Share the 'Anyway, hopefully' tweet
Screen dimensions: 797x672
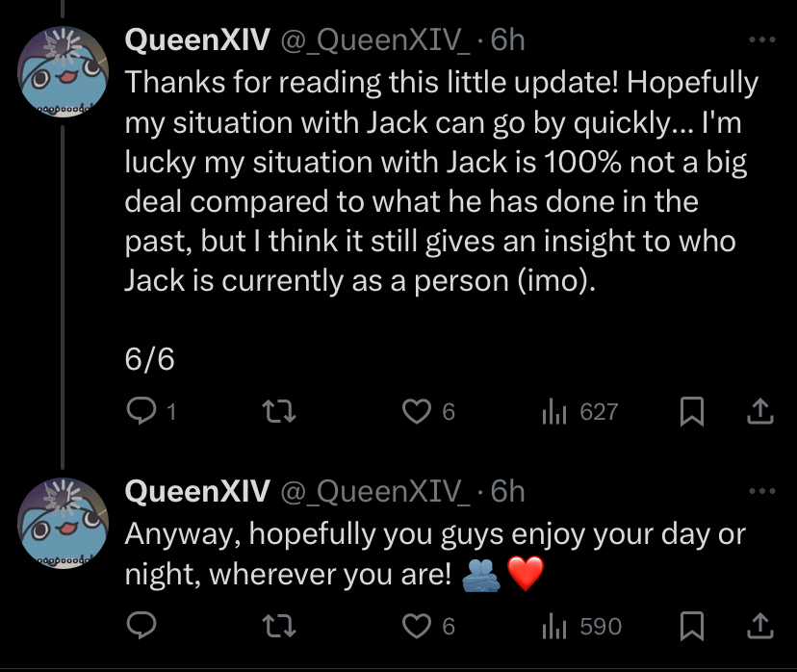[759, 626]
